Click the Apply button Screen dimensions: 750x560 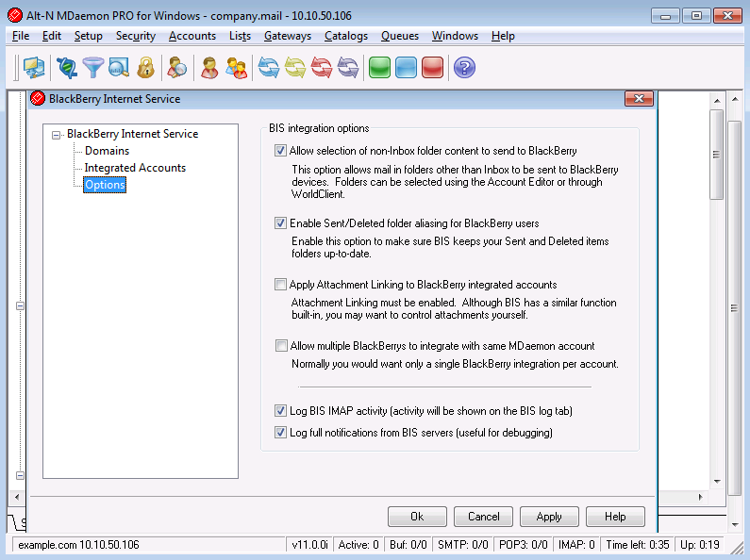[x=549, y=517]
